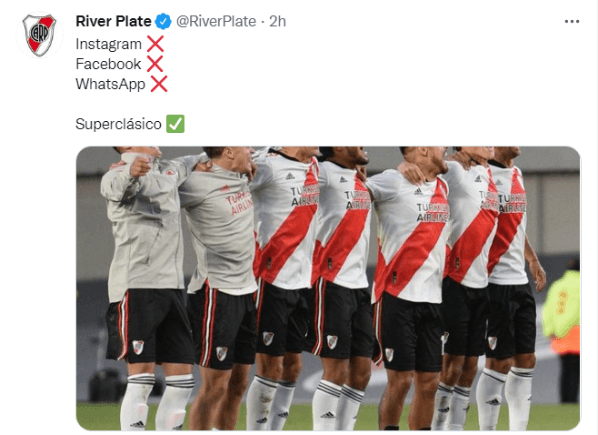The height and width of the screenshot is (435, 598).
Task: Click Turkish Airlines sponsor on grey jacket
Action: (x=240, y=203)
